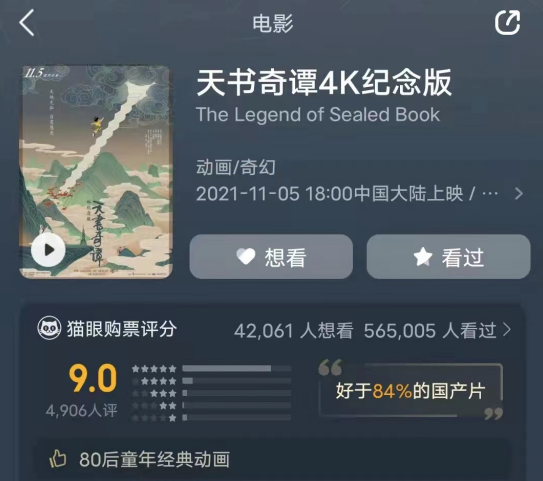The image size is (543, 481).
Task: Open the share icon at top right
Action: tap(507, 23)
